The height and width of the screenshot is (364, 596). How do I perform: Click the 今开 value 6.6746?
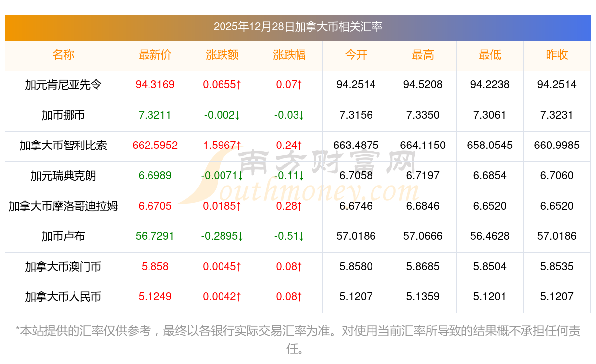coord(356,206)
